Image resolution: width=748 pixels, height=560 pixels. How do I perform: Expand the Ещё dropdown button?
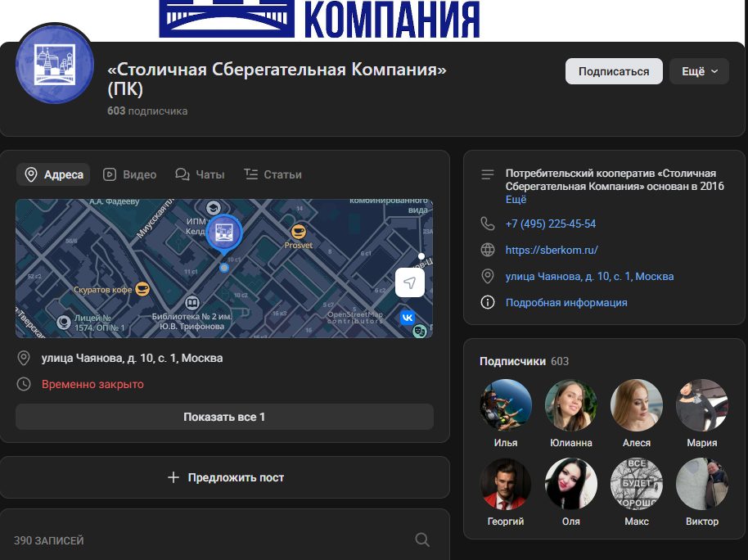coord(700,71)
